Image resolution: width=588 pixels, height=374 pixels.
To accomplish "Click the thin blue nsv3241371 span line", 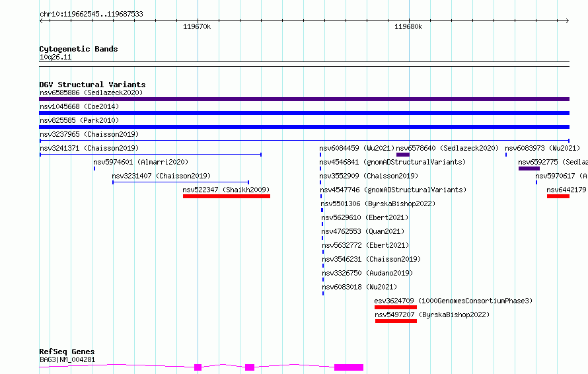I will click(151, 155).
